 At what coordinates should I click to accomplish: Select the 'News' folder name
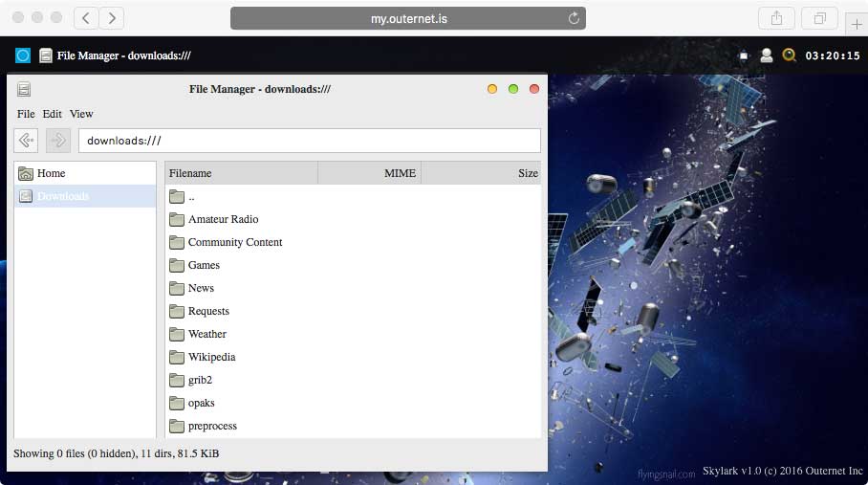(201, 289)
